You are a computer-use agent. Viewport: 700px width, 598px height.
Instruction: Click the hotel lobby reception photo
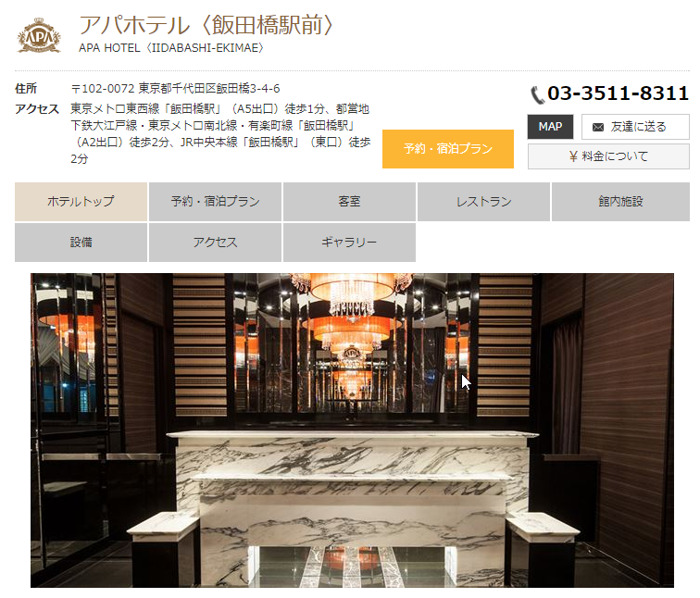[352, 430]
